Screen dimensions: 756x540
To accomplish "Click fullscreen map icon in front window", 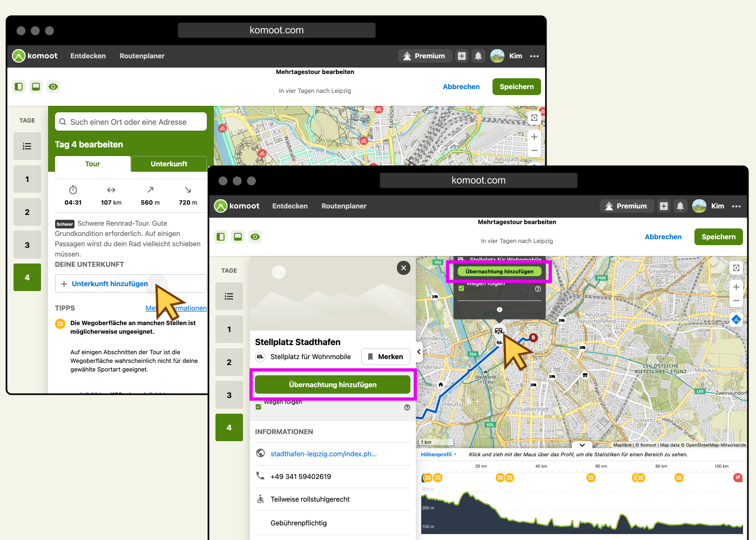I will pyautogui.click(x=736, y=268).
